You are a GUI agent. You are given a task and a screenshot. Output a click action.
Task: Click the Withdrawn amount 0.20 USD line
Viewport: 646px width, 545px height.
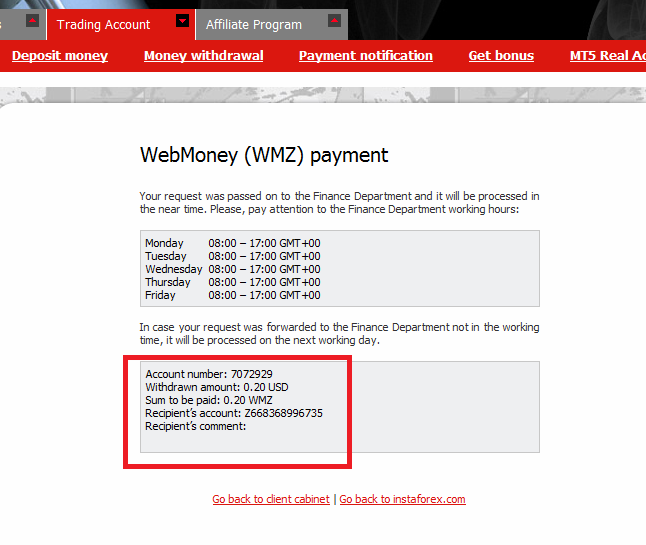217,387
